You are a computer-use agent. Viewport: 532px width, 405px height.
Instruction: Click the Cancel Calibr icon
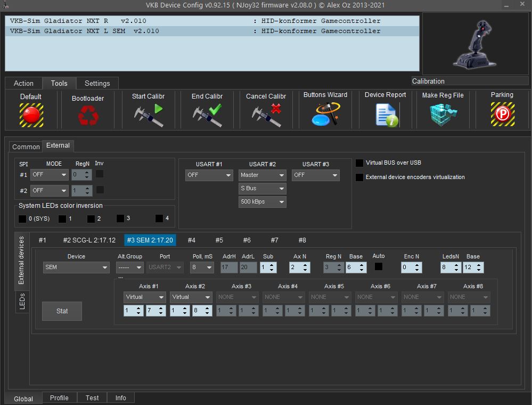266,115
